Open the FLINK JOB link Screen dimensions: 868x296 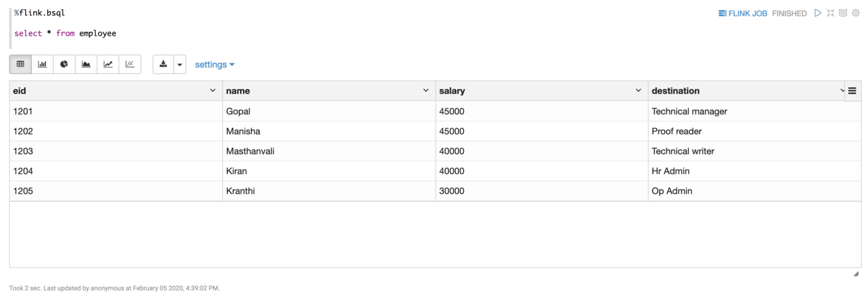click(x=743, y=13)
